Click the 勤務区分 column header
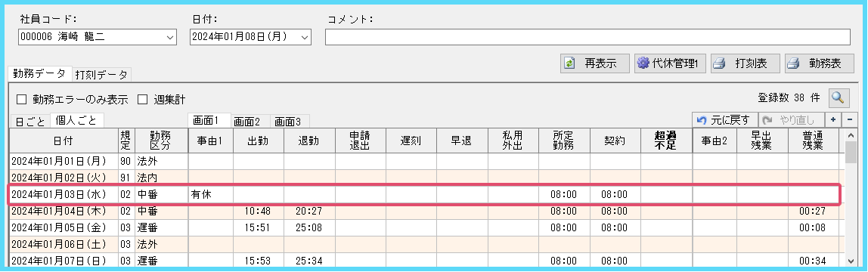The image size is (868, 272). pyautogui.click(x=162, y=141)
